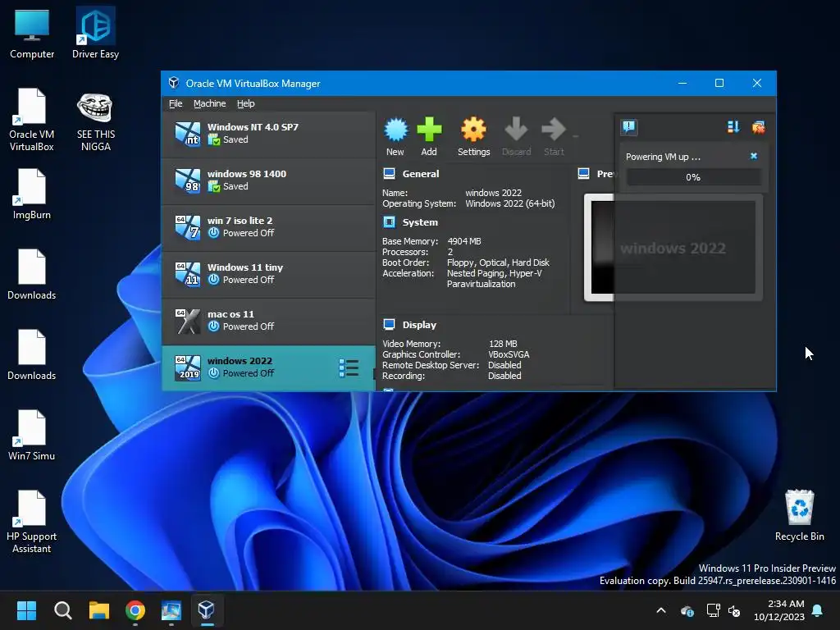Click the green Add machine icon

[x=429, y=130]
